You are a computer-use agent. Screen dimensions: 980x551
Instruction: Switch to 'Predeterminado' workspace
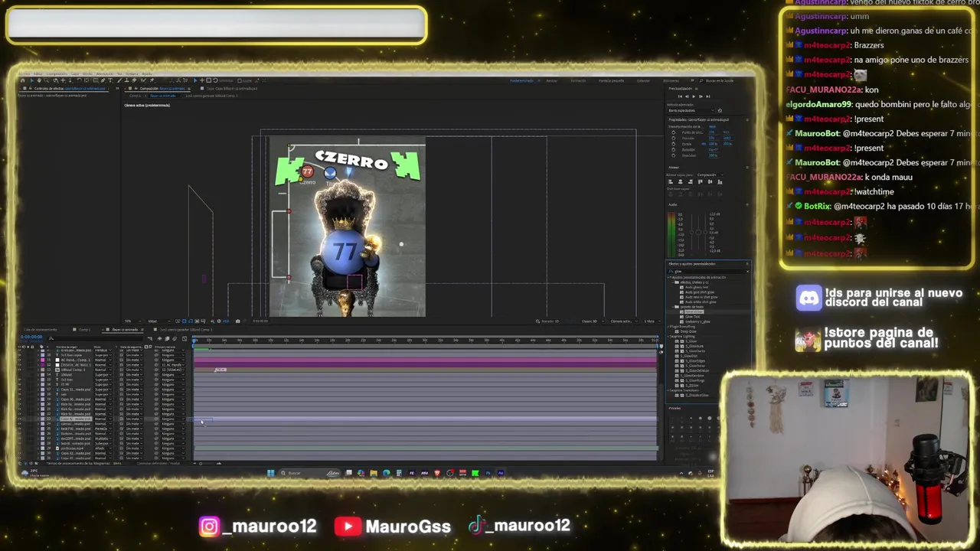[521, 80]
